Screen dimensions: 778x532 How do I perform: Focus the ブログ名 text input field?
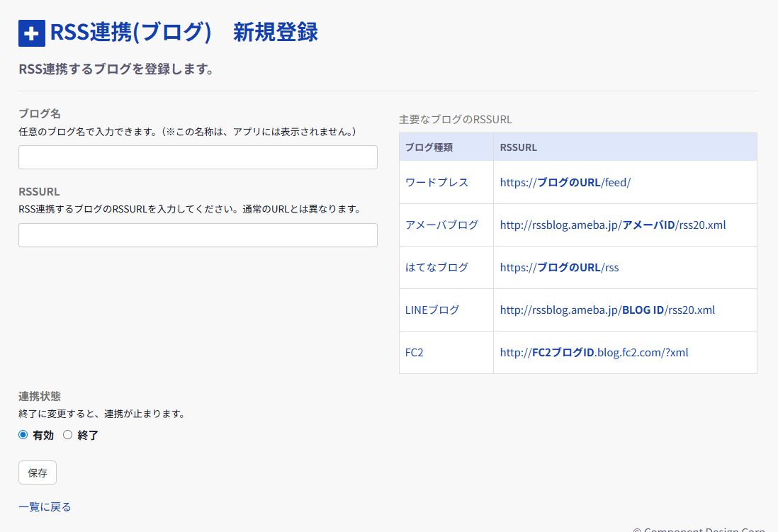198,157
